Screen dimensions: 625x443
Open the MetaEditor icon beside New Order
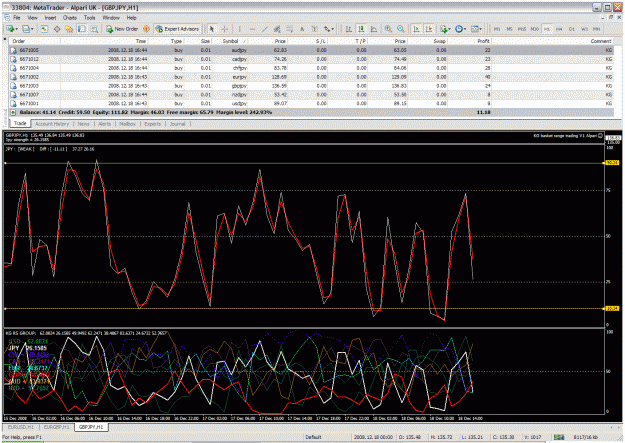tap(146, 29)
